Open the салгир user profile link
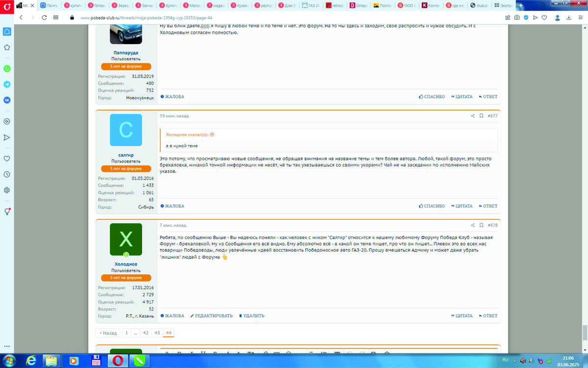This screenshot has width=588, height=368. [x=126, y=155]
